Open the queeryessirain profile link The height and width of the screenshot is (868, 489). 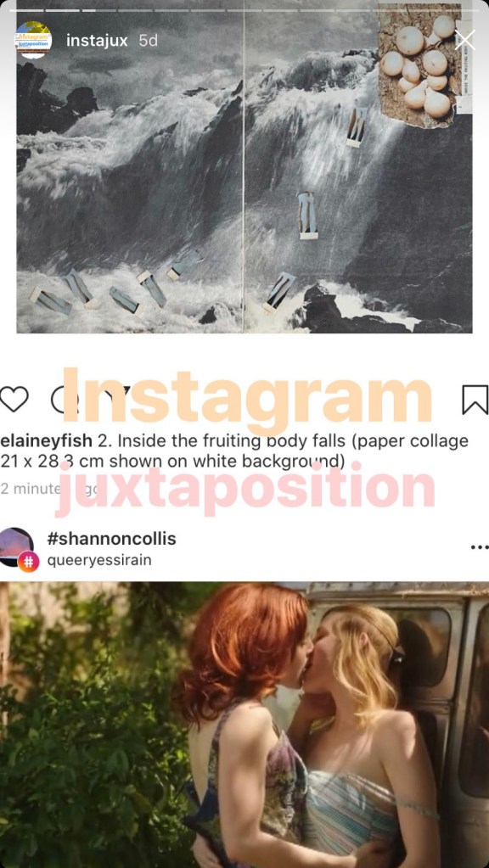point(99,560)
